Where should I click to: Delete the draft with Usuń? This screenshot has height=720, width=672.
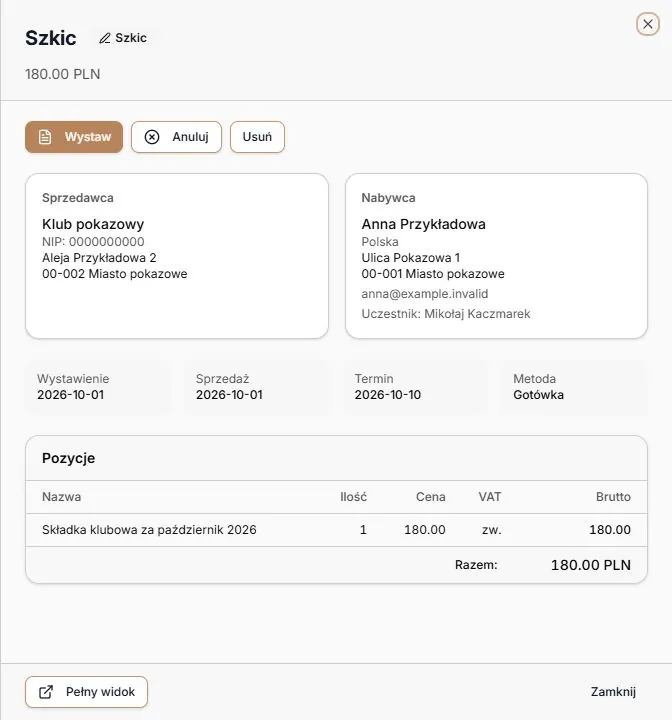(x=257, y=137)
